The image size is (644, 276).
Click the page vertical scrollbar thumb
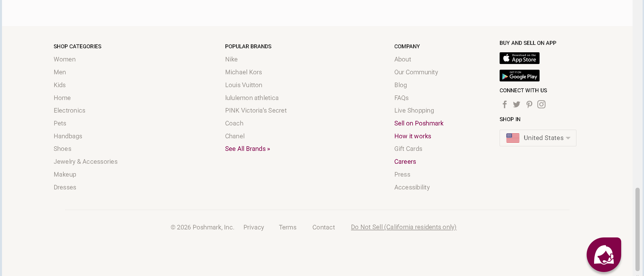(637, 229)
